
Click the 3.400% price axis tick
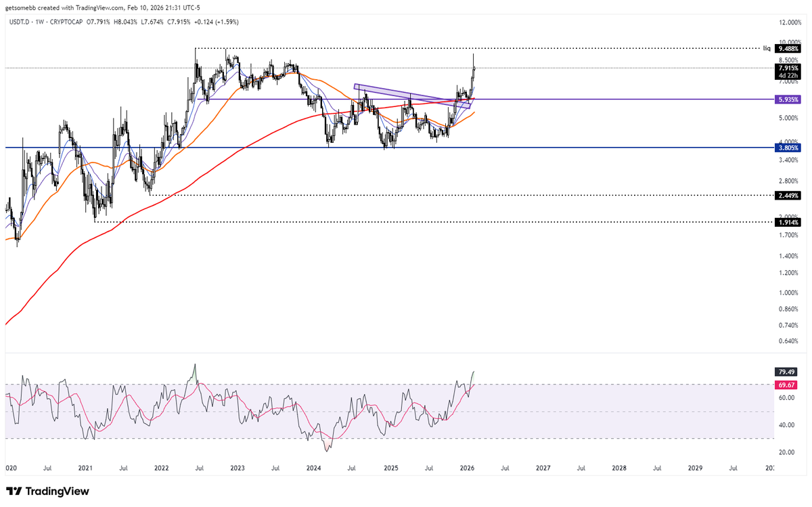[x=790, y=160]
